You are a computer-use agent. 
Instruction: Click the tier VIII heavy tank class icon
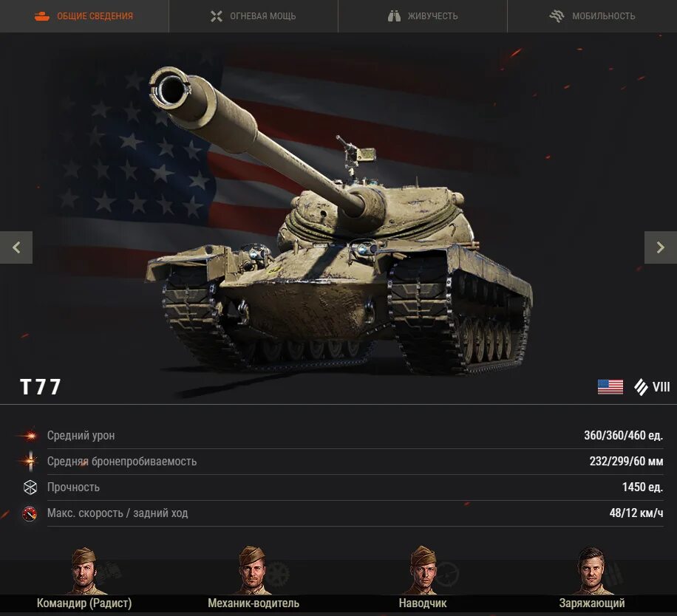point(642,386)
